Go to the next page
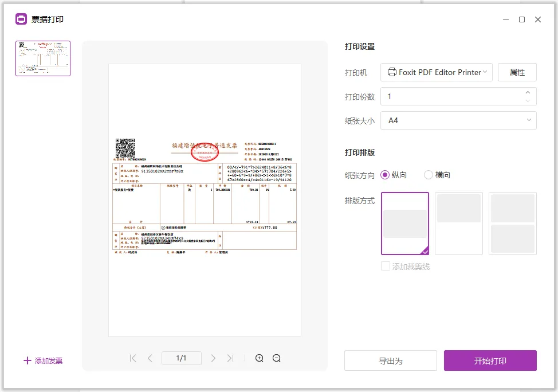 click(213, 358)
